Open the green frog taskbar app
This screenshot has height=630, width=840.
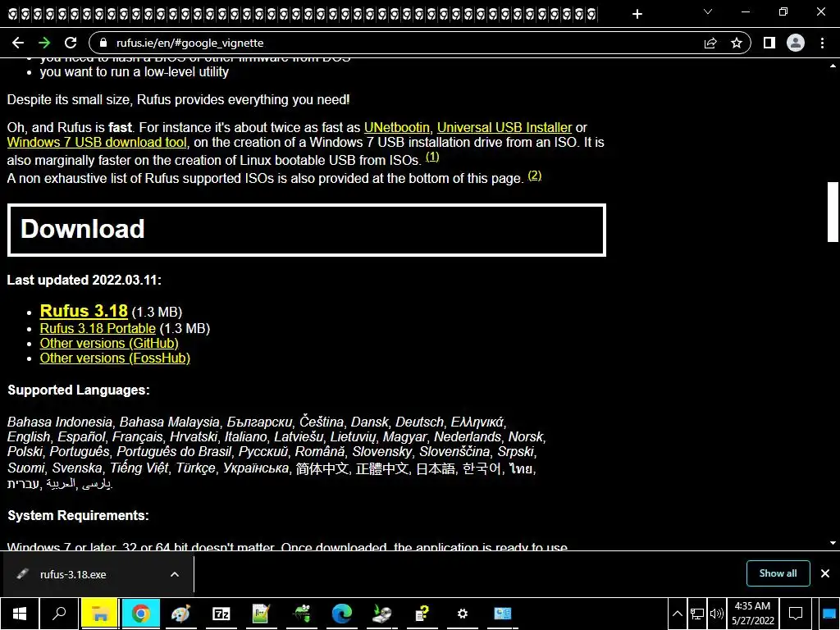(x=302, y=614)
